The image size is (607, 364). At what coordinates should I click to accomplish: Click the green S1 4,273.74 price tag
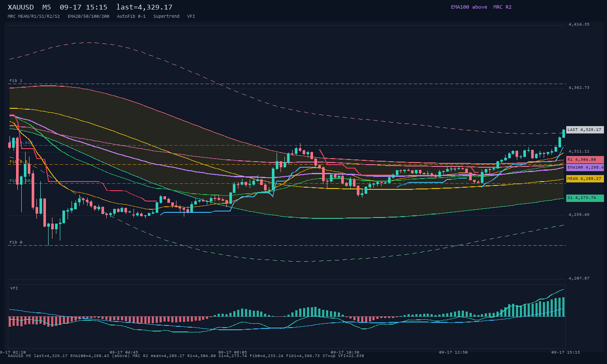tap(585, 198)
